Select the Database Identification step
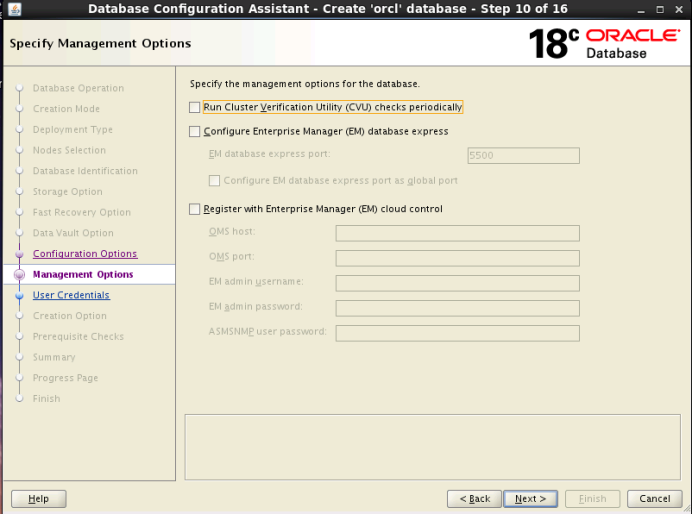The image size is (693, 515). click(85, 171)
